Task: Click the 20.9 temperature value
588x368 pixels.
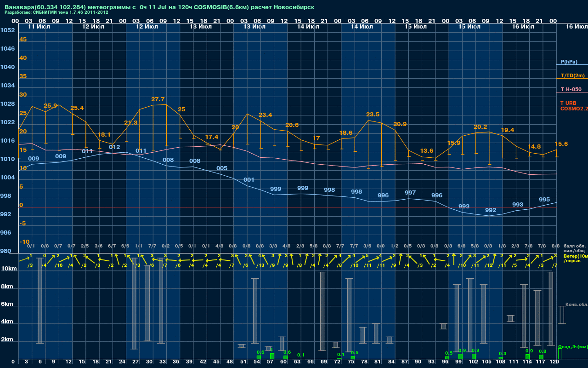Action: point(400,124)
